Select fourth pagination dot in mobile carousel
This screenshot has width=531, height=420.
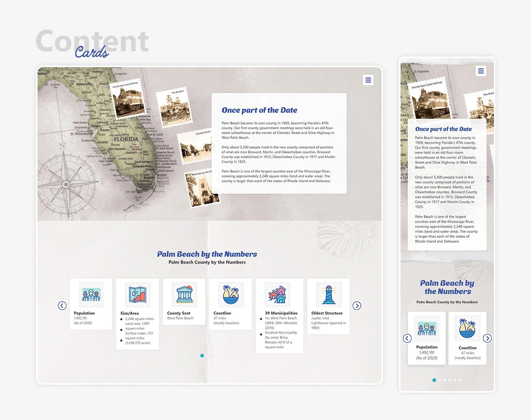point(450,380)
